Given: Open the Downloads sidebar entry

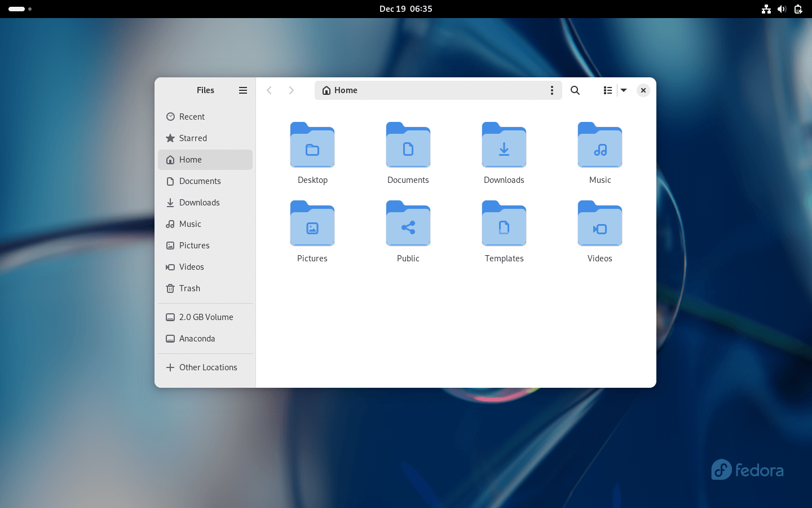Looking at the screenshot, I should (x=199, y=202).
